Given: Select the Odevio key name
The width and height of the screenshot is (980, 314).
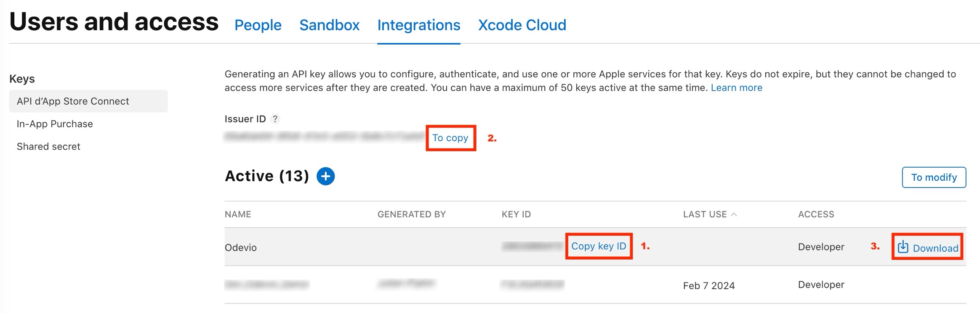Looking at the screenshot, I should tap(240, 248).
